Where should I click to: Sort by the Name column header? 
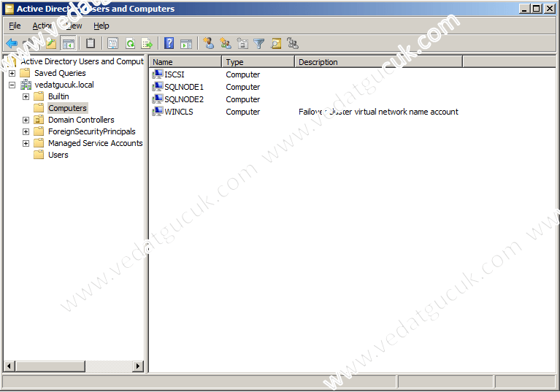[x=185, y=62]
